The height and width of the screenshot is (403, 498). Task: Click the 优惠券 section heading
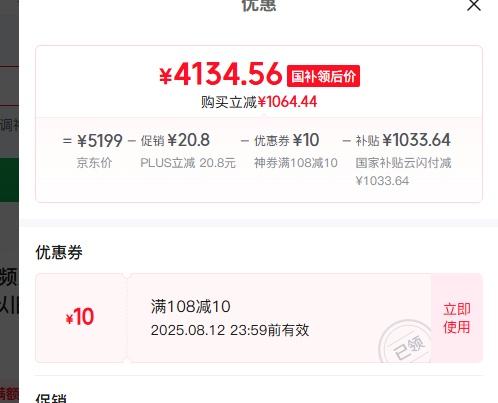[x=59, y=252]
